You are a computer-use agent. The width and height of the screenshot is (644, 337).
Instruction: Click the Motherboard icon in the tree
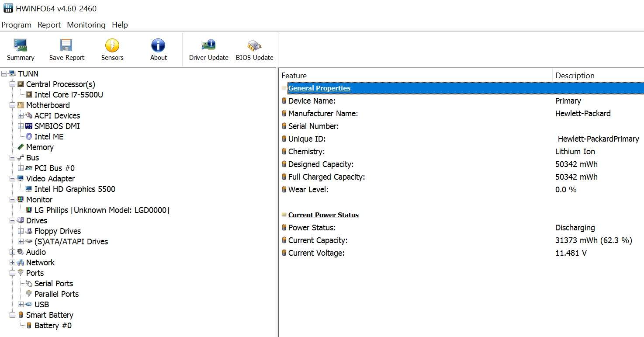tap(21, 105)
